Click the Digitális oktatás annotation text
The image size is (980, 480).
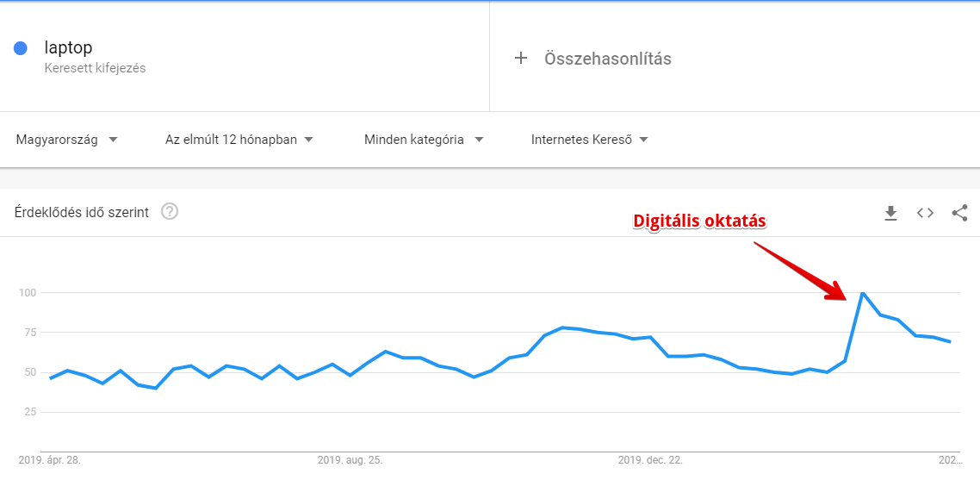(699, 221)
